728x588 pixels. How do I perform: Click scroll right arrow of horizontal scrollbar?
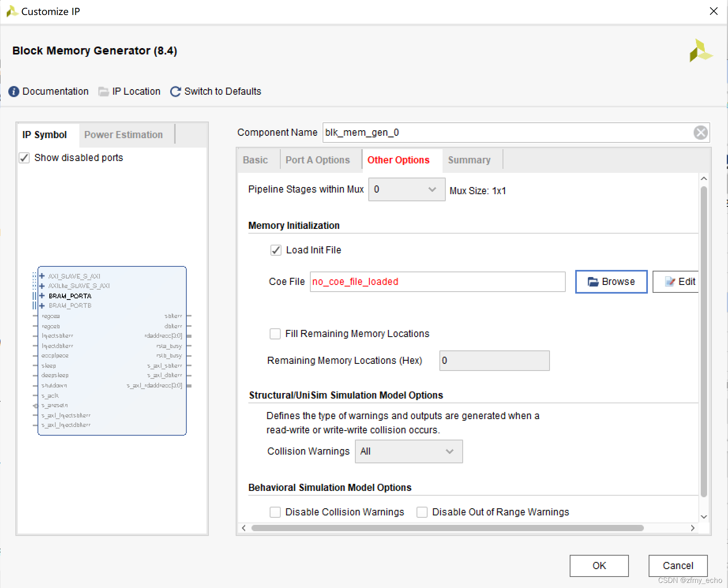tap(692, 528)
